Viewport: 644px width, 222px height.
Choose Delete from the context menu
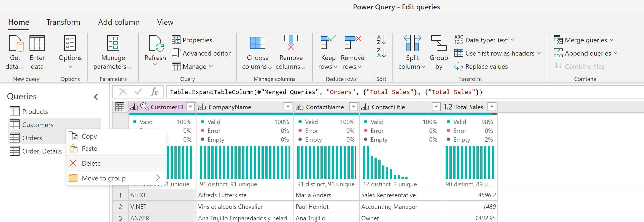click(x=91, y=163)
